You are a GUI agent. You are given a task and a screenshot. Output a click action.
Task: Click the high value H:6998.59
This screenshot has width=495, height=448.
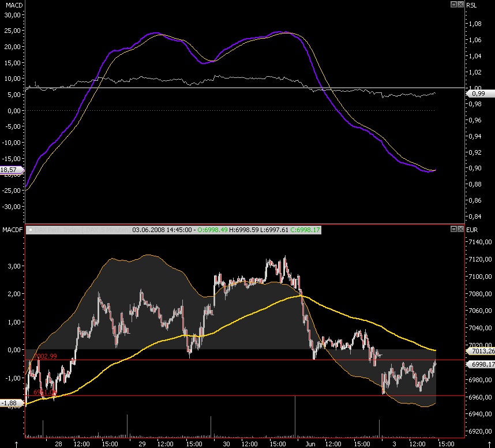pos(243,230)
